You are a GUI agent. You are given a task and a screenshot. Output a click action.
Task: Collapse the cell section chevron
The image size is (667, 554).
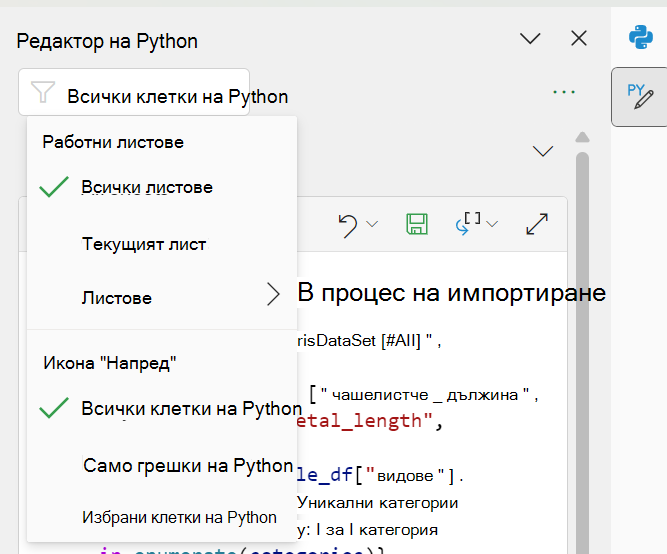point(543,151)
